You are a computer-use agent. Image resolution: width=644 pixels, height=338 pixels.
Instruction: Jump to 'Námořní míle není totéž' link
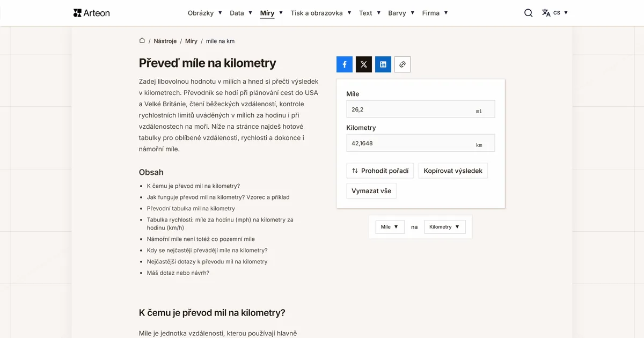coord(201,239)
